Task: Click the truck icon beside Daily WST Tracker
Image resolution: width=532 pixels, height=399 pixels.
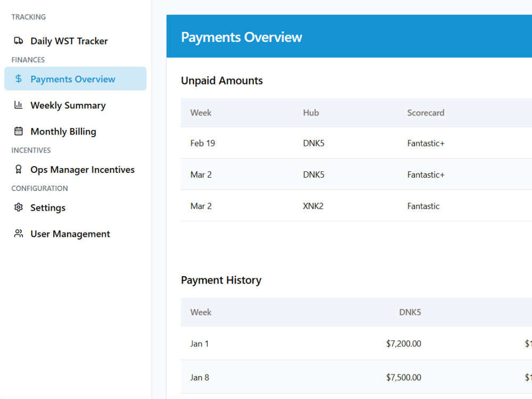Action: [x=18, y=41]
